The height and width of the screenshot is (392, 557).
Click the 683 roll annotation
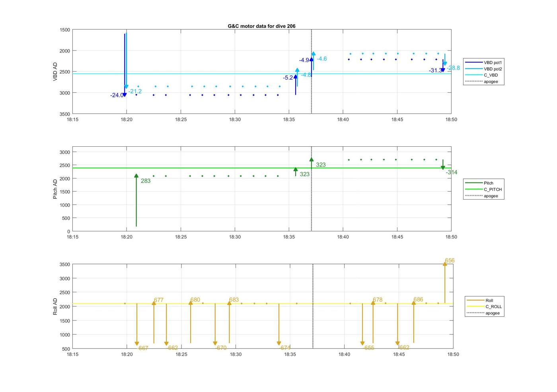pyautogui.click(x=234, y=300)
